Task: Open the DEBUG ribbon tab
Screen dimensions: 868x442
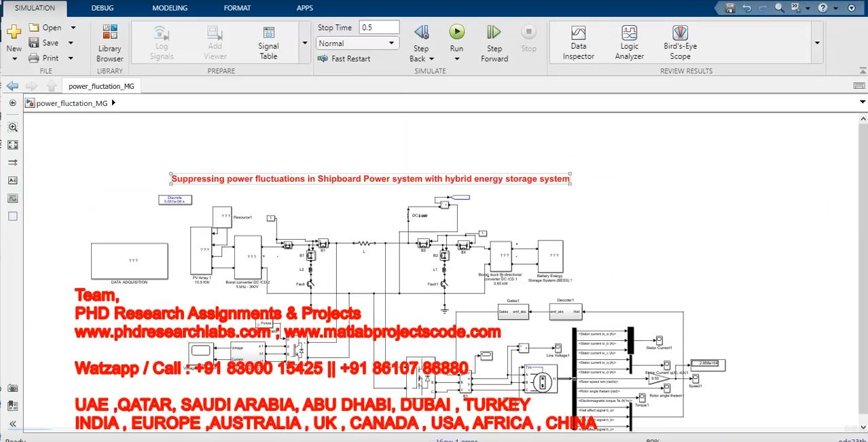Action: point(103,8)
